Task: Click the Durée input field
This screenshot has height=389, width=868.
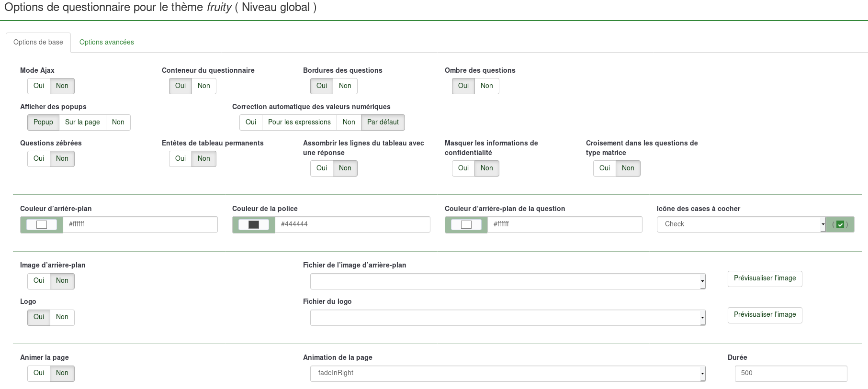Action: [x=790, y=373]
